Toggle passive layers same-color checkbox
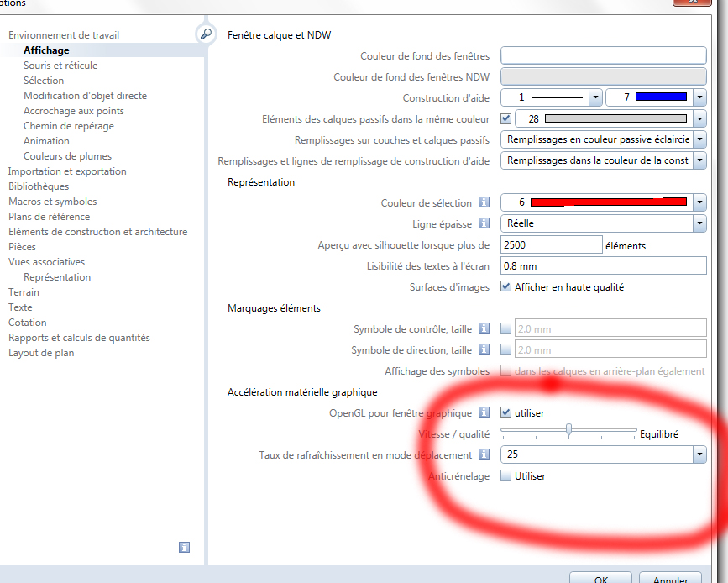 (x=506, y=118)
